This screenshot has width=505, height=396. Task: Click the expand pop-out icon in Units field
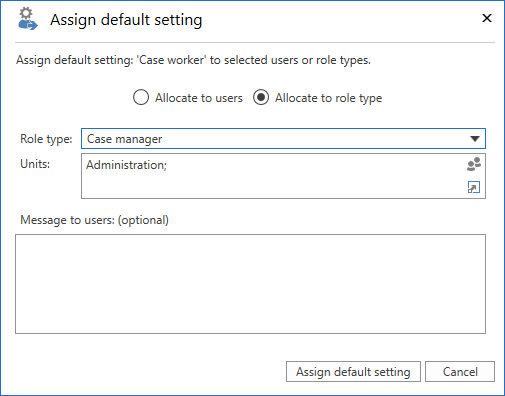point(474,187)
